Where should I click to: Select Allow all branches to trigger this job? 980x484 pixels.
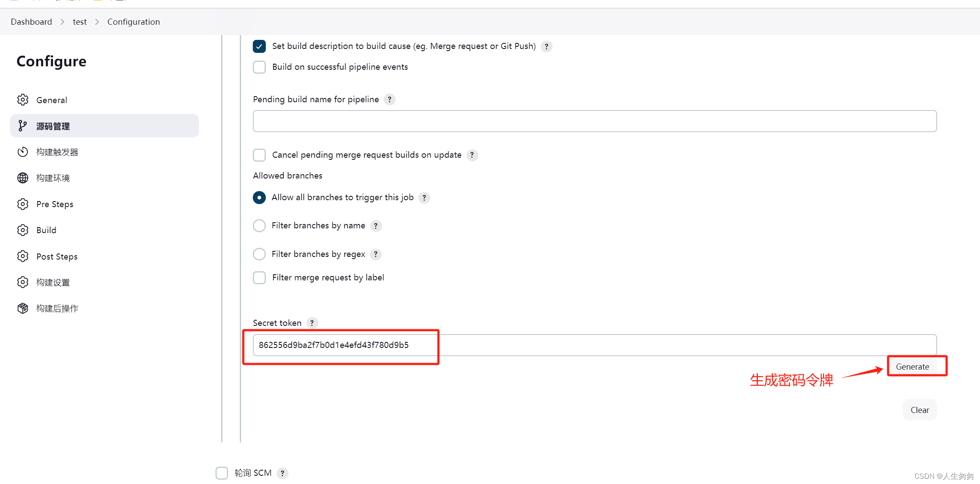pyautogui.click(x=259, y=197)
